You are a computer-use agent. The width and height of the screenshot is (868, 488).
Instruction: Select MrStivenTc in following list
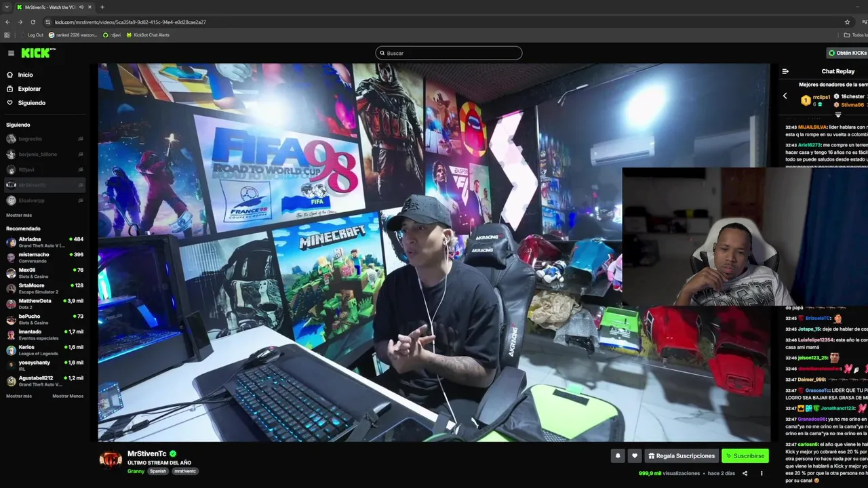coord(44,185)
